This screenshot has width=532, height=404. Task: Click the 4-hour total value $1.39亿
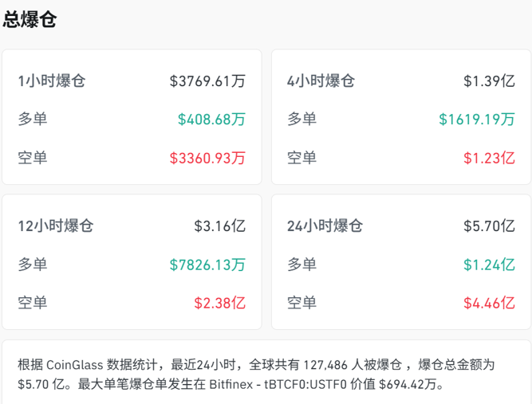point(489,80)
